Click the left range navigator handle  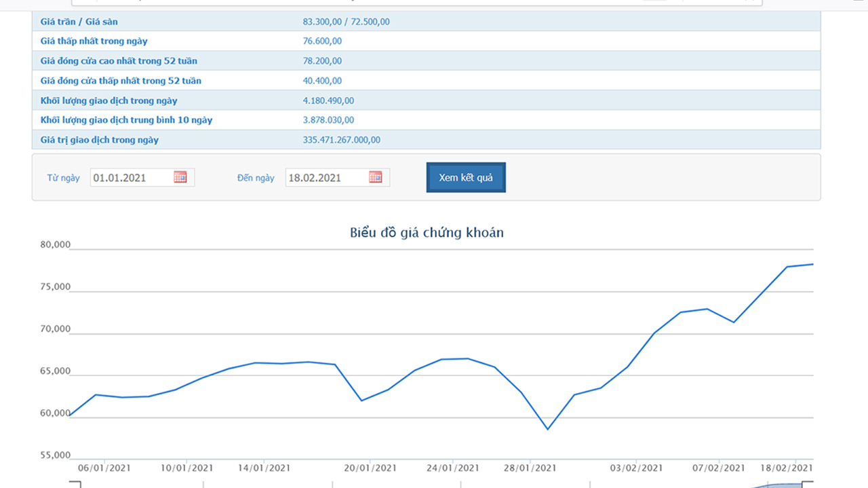pos(75,484)
